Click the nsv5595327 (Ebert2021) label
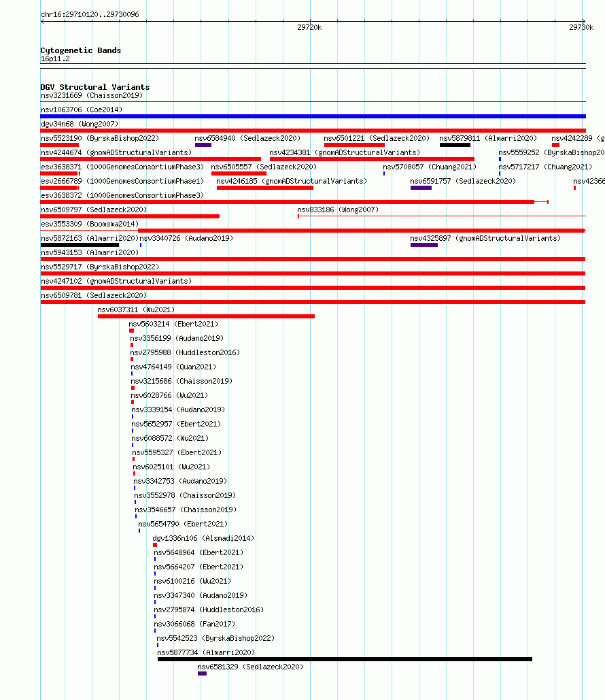 (x=177, y=452)
